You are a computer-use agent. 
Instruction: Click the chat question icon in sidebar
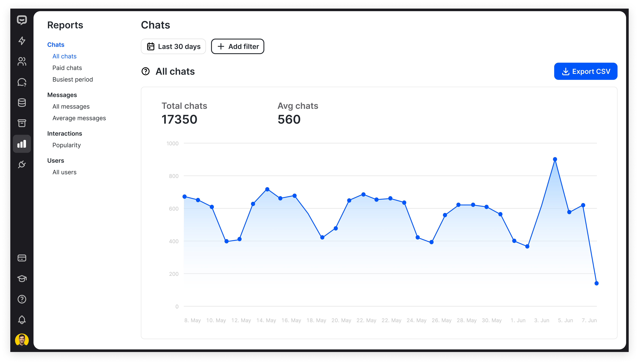(x=22, y=82)
